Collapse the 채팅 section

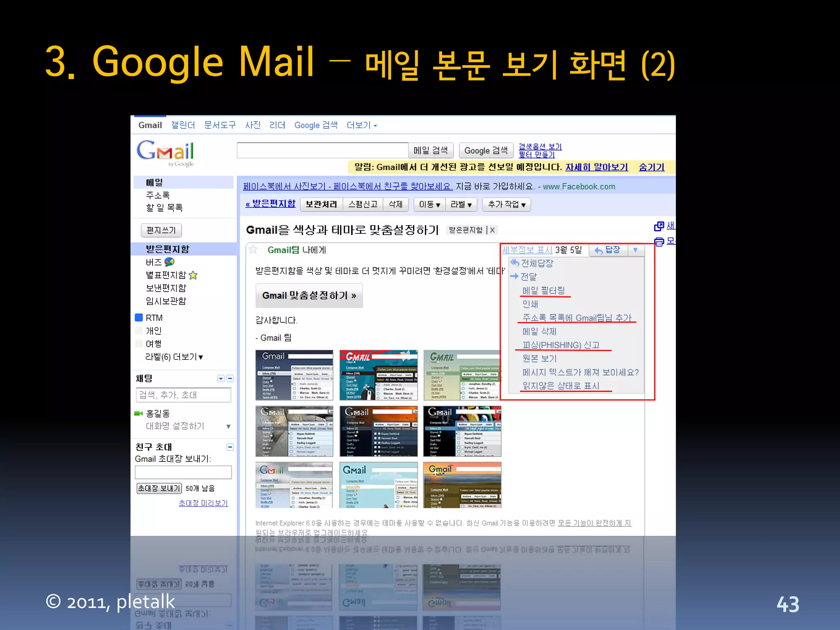[x=230, y=378]
